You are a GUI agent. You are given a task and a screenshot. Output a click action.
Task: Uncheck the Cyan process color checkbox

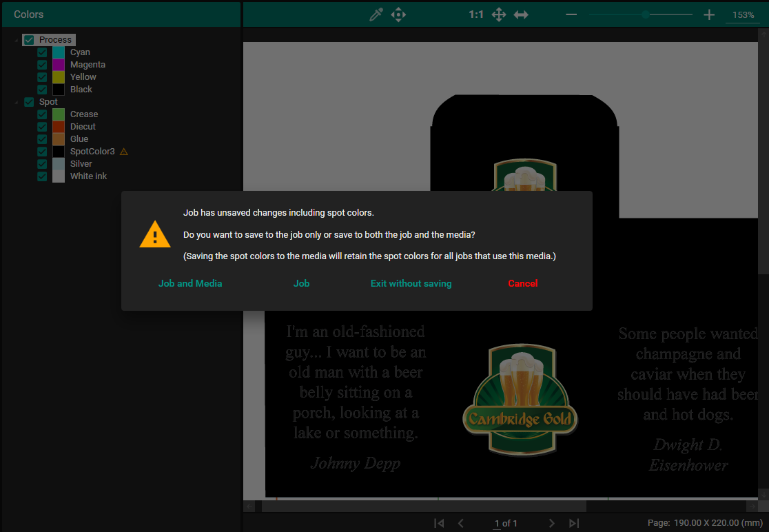click(x=43, y=52)
